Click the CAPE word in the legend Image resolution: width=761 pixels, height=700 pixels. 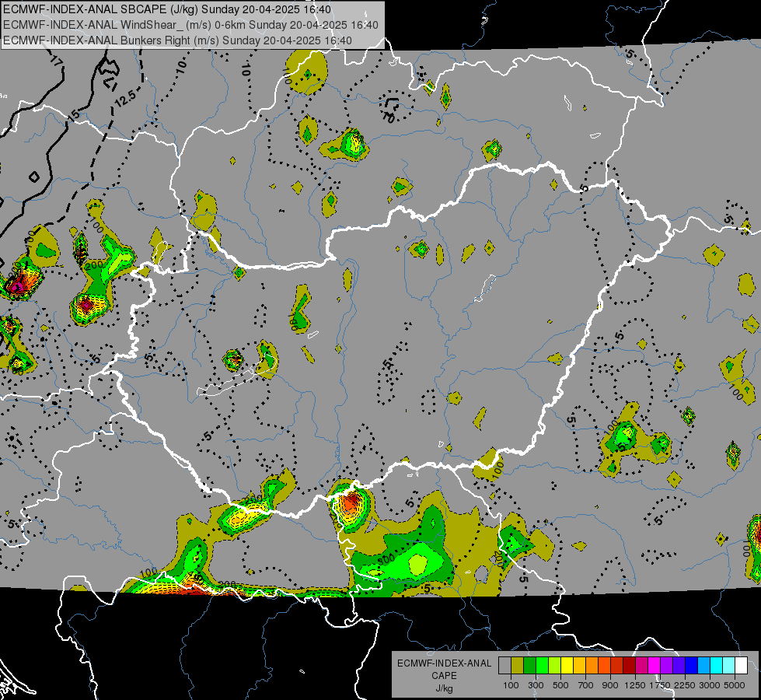click(444, 676)
